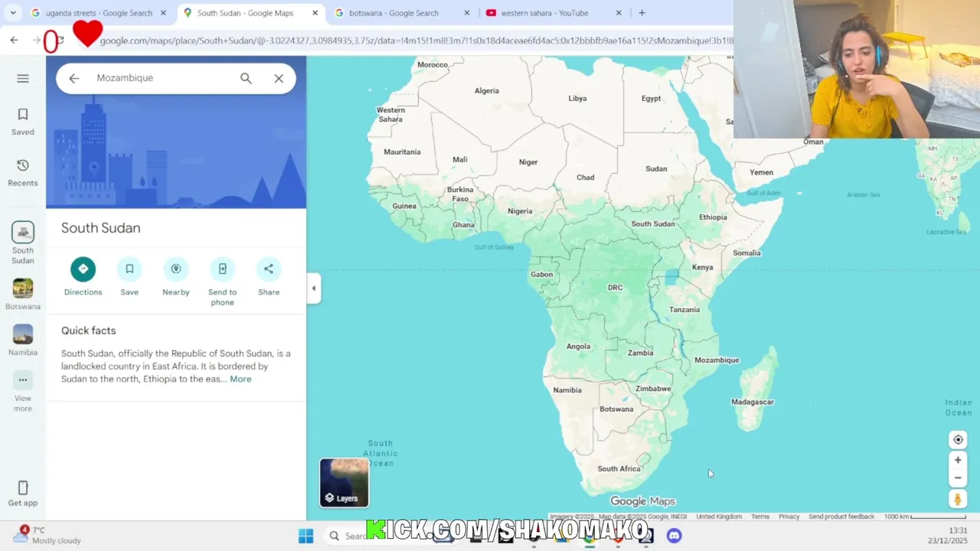Select South Sudan in the recents sidebar
The width and height of the screenshot is (980, 551).
pyautogui.click(x=23, y=243)
